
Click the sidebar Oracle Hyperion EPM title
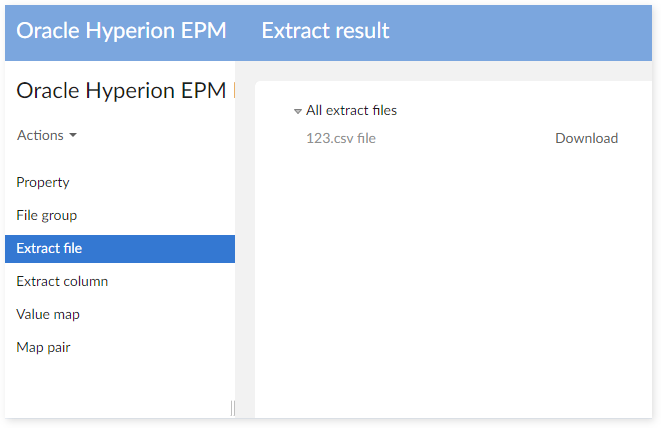tap(120, 91)
